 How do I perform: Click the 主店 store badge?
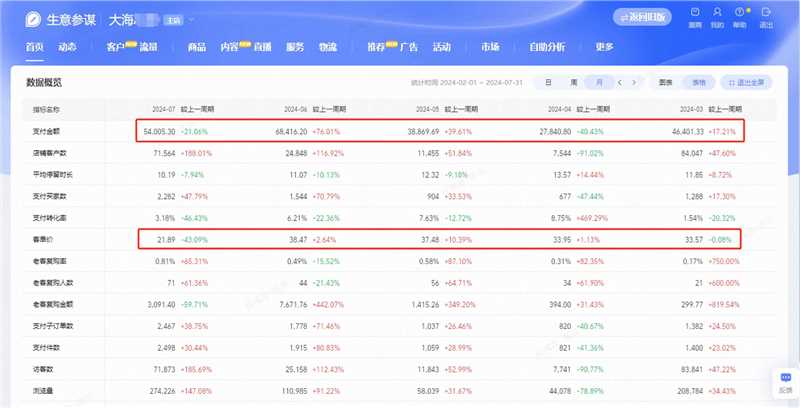point(173,20)
